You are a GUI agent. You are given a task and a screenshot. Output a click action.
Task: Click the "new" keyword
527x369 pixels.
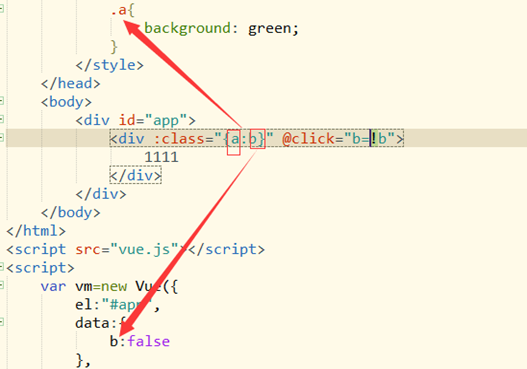[x=114, y=287]
